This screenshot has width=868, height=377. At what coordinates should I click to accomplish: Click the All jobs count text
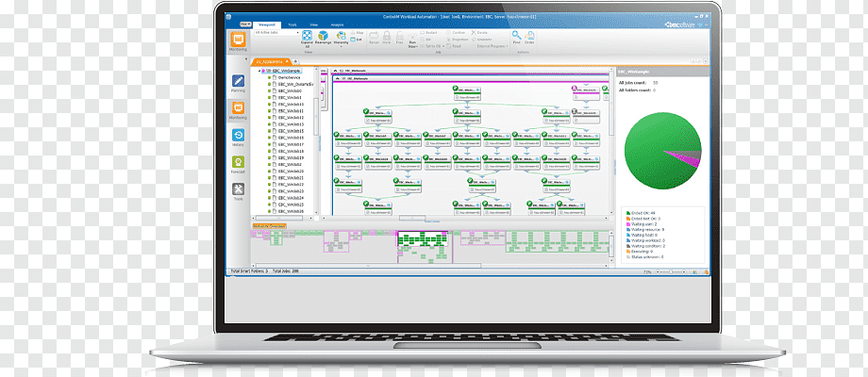[x=634, y=82]
